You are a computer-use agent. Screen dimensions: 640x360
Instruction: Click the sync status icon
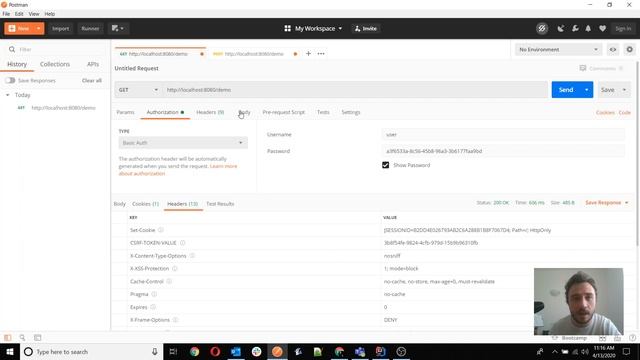pos(542,29)
